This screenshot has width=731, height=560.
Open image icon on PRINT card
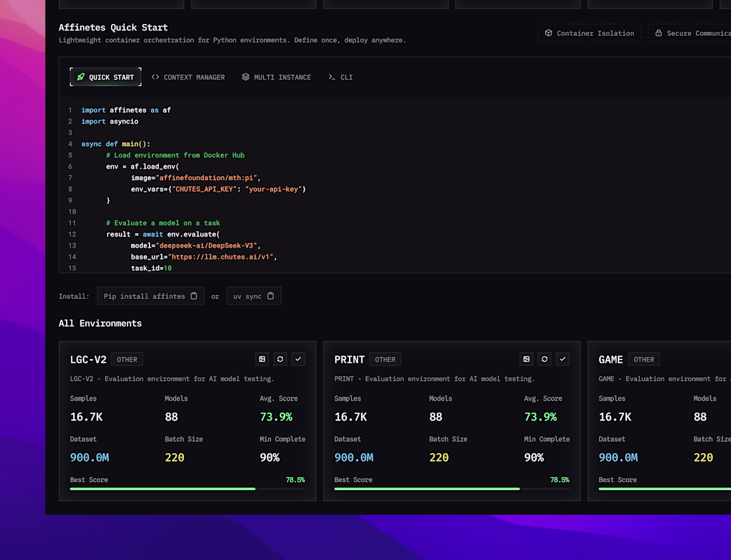point(526,359)
